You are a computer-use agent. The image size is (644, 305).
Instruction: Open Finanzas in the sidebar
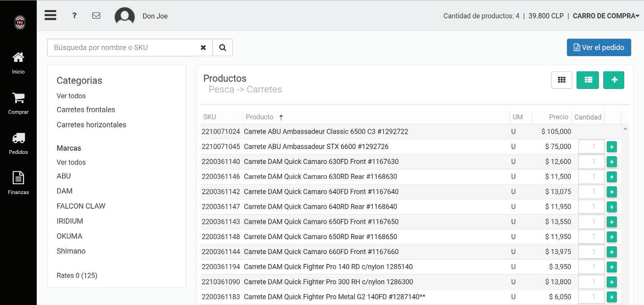pos(18,183)
